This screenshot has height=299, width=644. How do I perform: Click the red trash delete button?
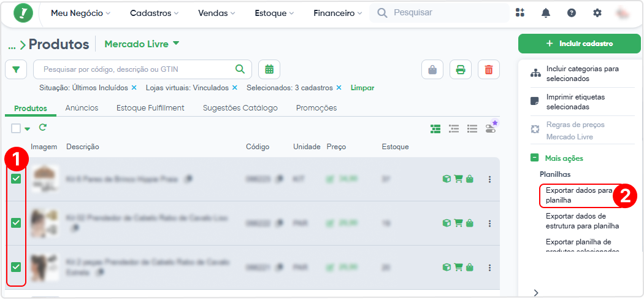(489, 69)
